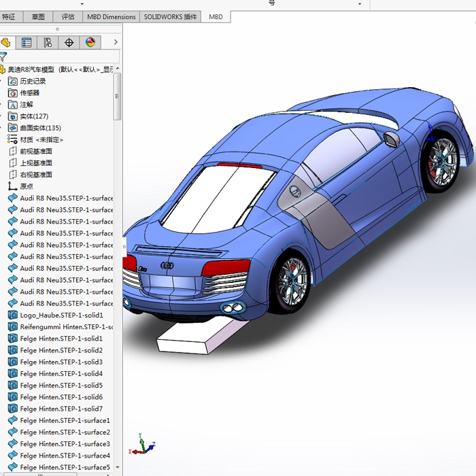476x476 pixels.
Task: Open the DimXpertManager crosshair tab
Action: (69, 42)
